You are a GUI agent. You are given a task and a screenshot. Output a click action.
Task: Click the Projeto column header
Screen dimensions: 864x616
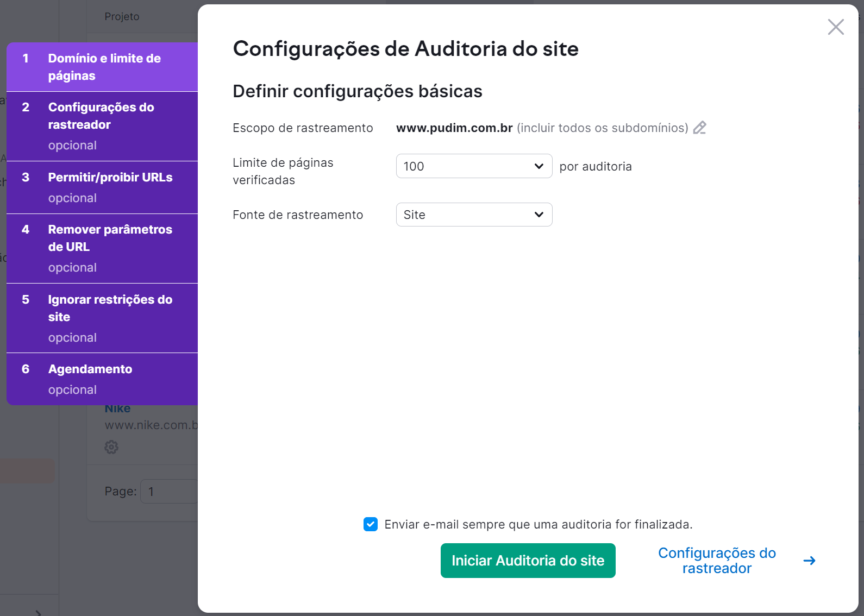point(122,17)
